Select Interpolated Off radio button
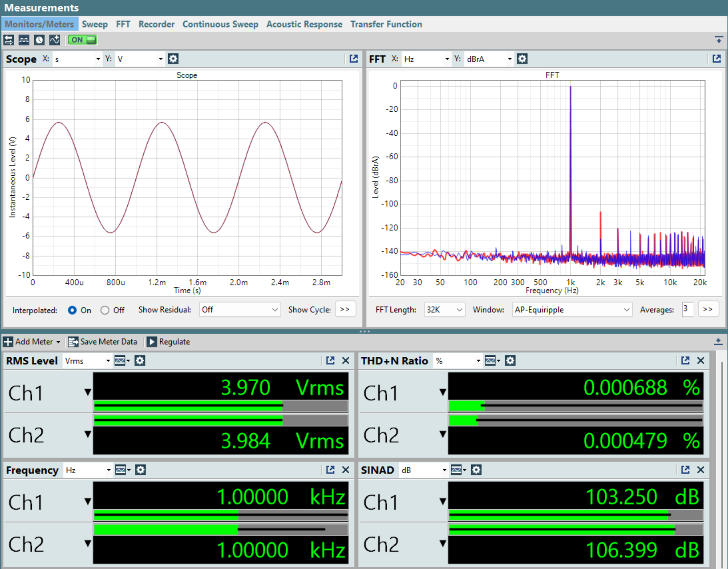728x569 pixels. [x=105, y=310]
